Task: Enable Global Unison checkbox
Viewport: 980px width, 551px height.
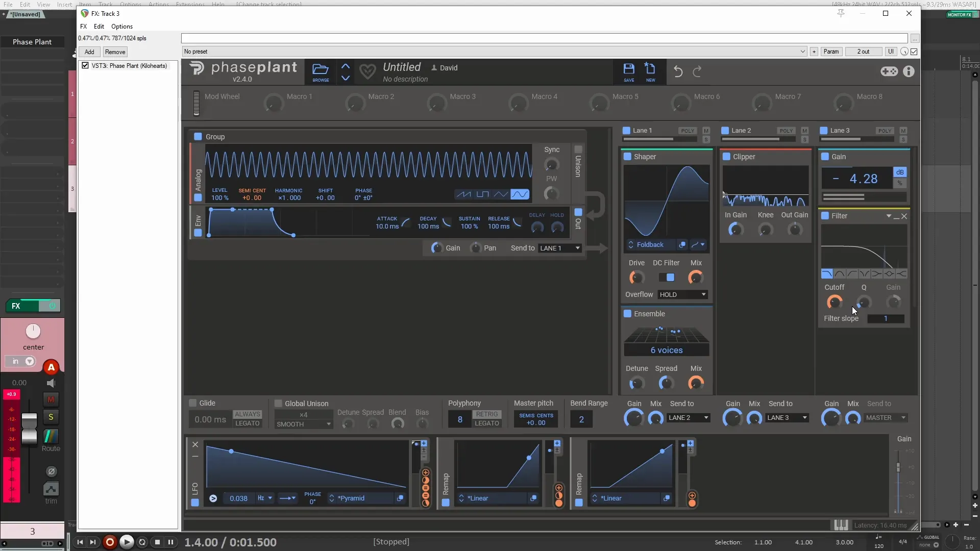Action: [x=278, y=404]
